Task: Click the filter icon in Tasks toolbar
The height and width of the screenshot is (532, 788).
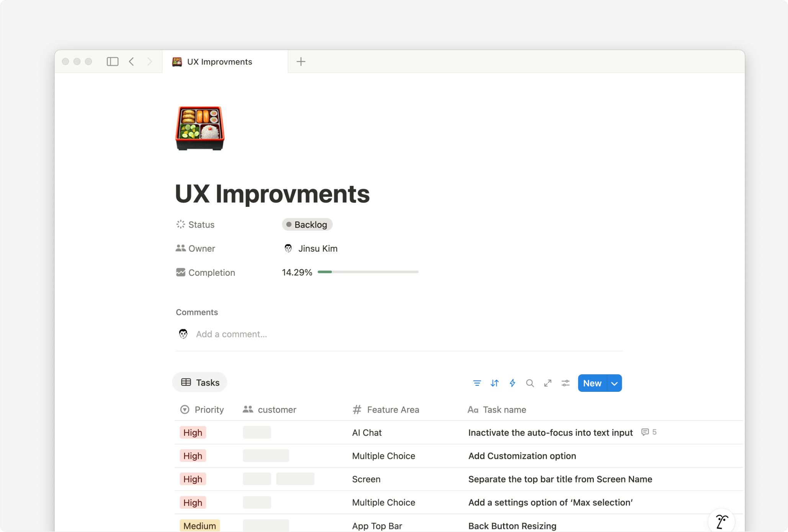Action: [x=477, y=383]
